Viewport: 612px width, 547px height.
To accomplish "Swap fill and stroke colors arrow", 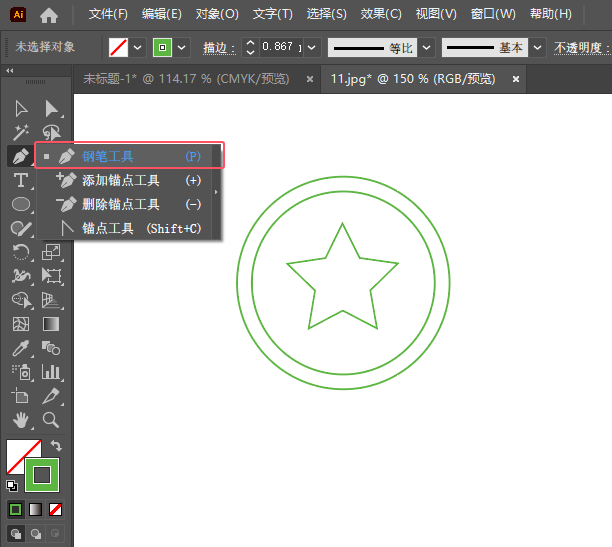I will tap(57, 446).
